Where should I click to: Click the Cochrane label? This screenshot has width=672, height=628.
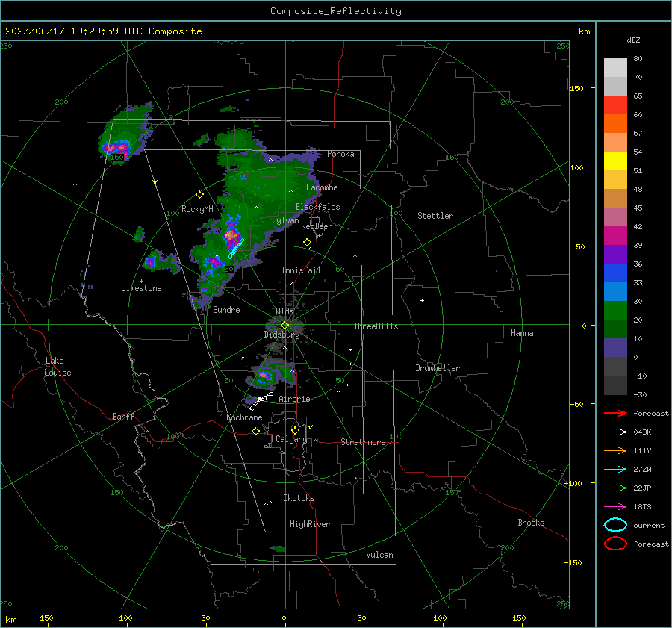coord(244,417)
